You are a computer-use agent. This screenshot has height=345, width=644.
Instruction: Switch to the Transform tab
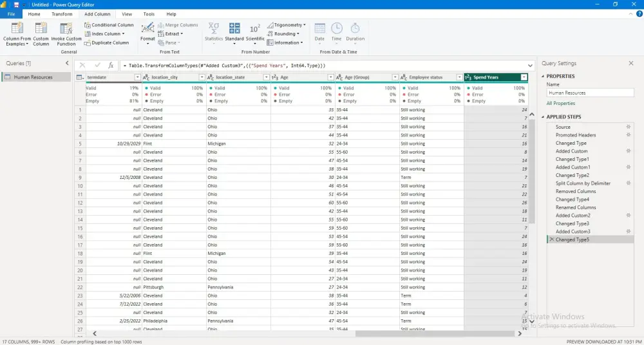[62, 14]
